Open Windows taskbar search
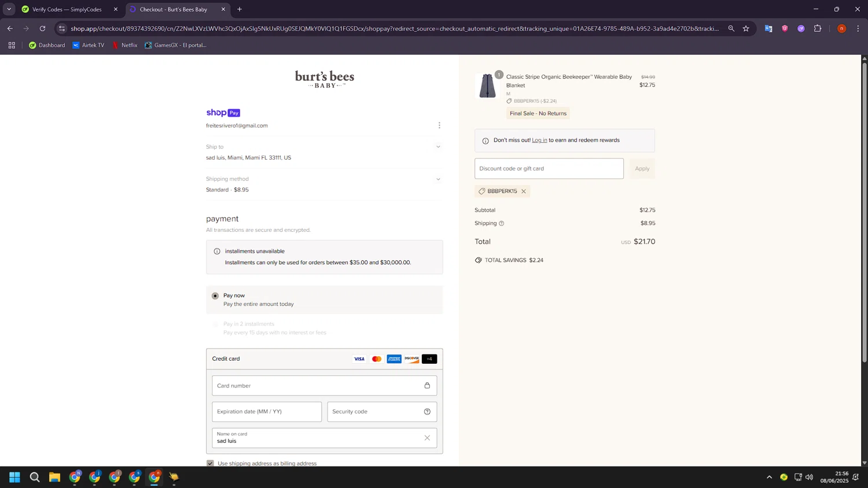868x488 pixels. click(35, 477)
